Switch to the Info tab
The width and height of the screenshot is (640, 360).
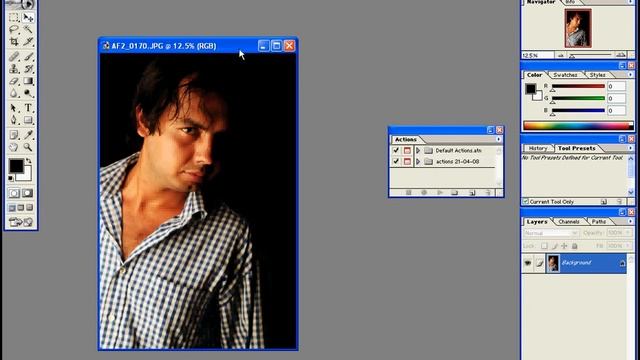pyautogui.click(x=570, y=2)
